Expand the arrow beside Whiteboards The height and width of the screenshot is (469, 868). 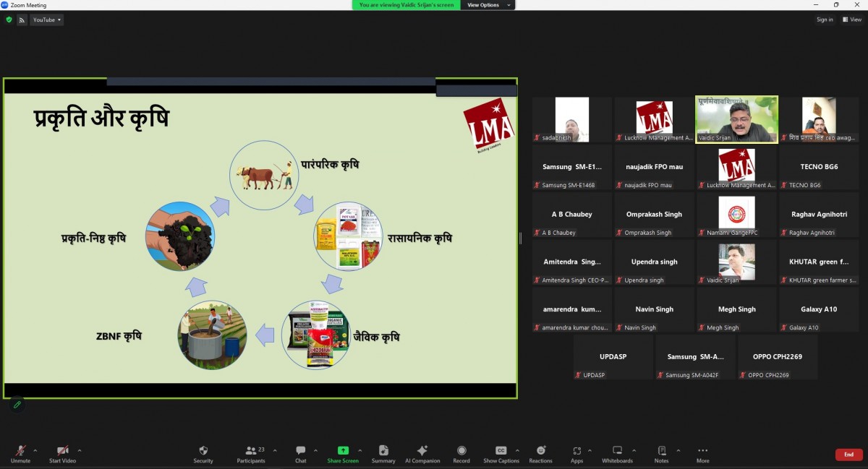[634, 450]
